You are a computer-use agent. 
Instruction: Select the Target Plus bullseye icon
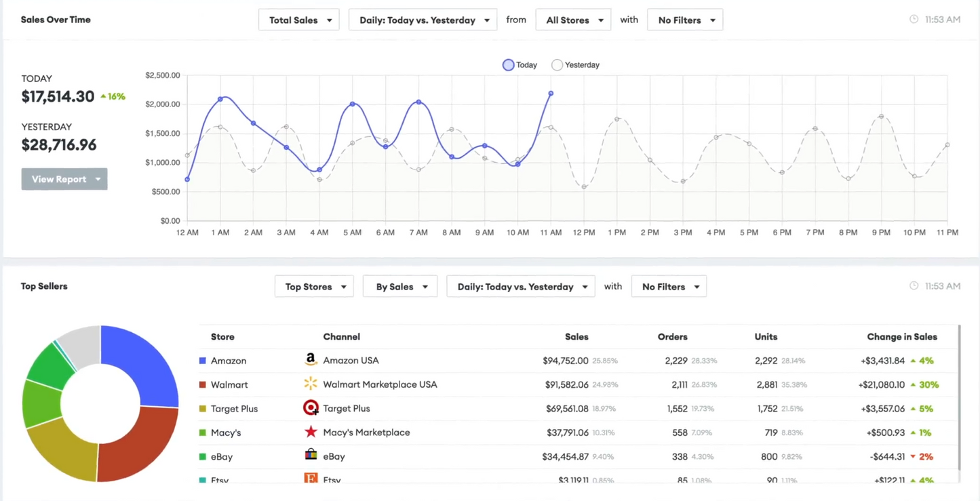[x=311, y=407]
